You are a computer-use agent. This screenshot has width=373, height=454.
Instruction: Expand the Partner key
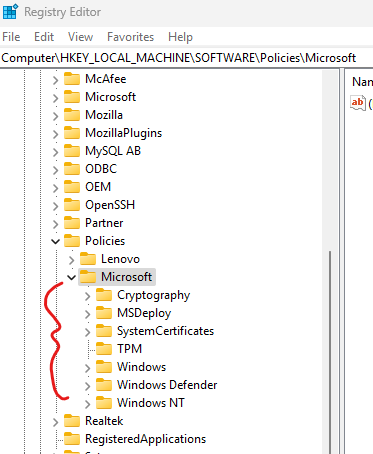click(x=55, y=224)
